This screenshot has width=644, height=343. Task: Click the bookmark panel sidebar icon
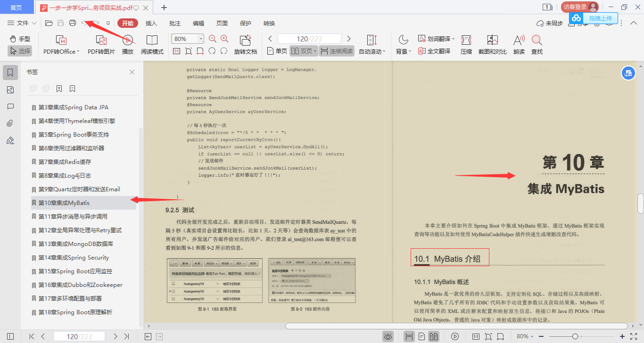[10, 73]
